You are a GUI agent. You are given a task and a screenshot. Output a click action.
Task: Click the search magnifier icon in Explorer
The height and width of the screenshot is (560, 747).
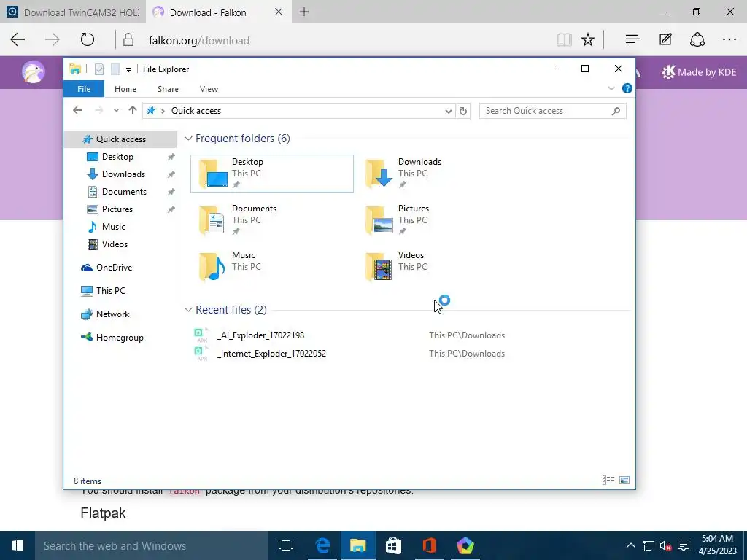(616, 111)
